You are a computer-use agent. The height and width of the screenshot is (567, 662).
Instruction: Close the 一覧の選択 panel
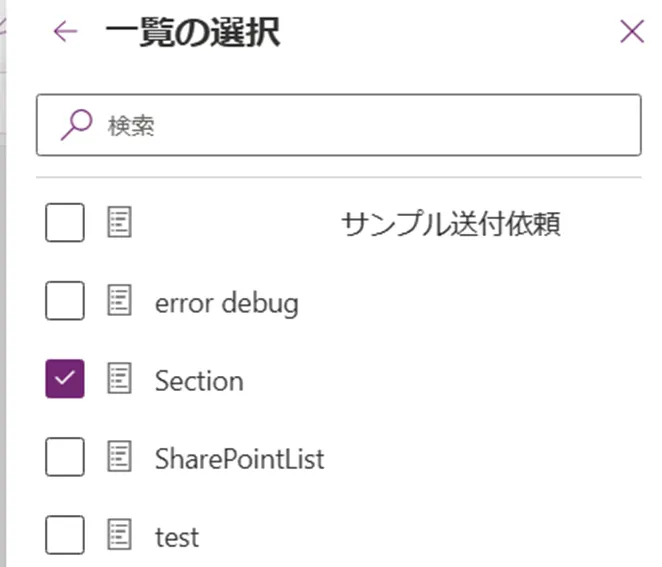pyautogui.click(x=632, y=32)
